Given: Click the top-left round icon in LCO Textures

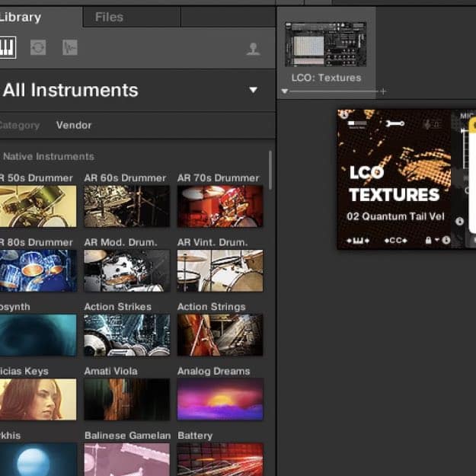Looking at the screenshot, I should coord(344,115).
